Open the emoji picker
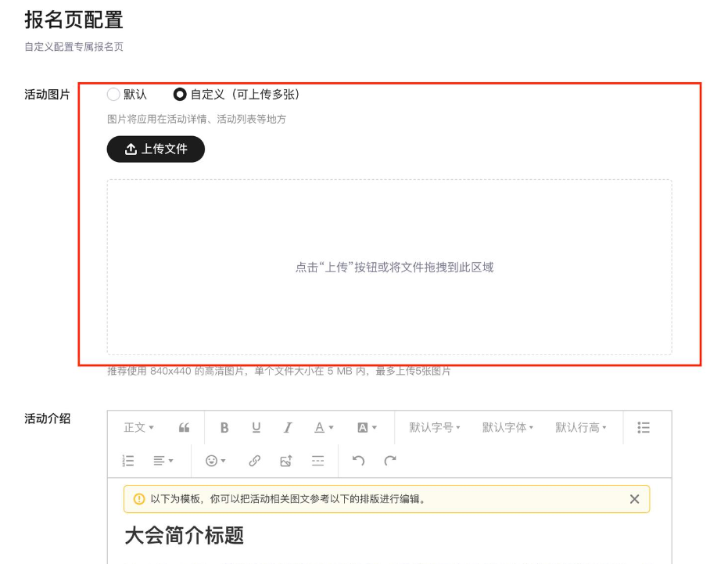The width and height of the screenshot is (728, 564). coord(216,461)
